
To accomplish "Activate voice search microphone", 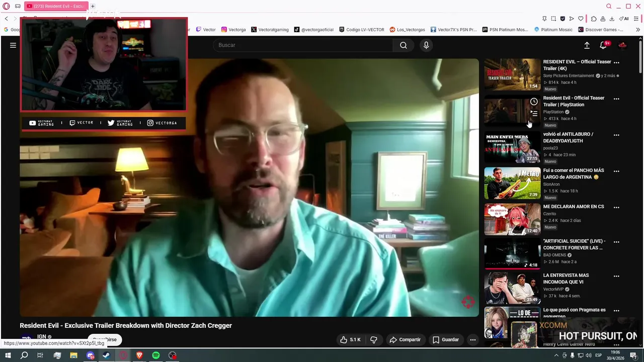I will (x=426, y=45).
